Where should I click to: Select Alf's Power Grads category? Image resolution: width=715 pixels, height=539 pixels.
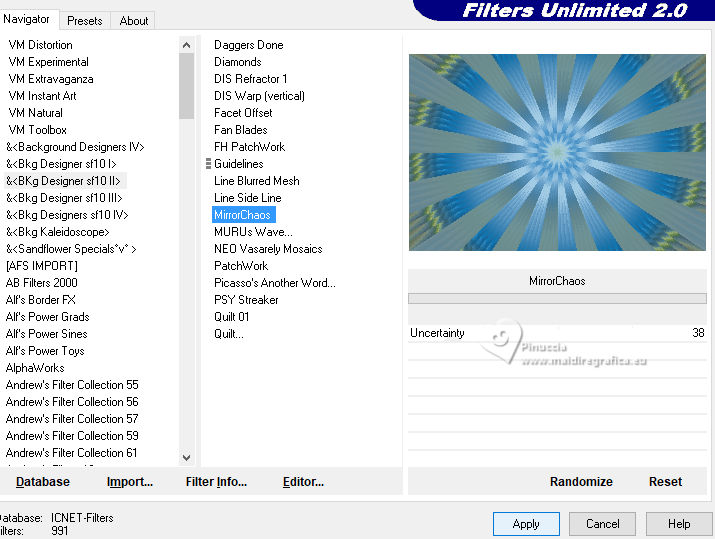click(x=47, y=317)
